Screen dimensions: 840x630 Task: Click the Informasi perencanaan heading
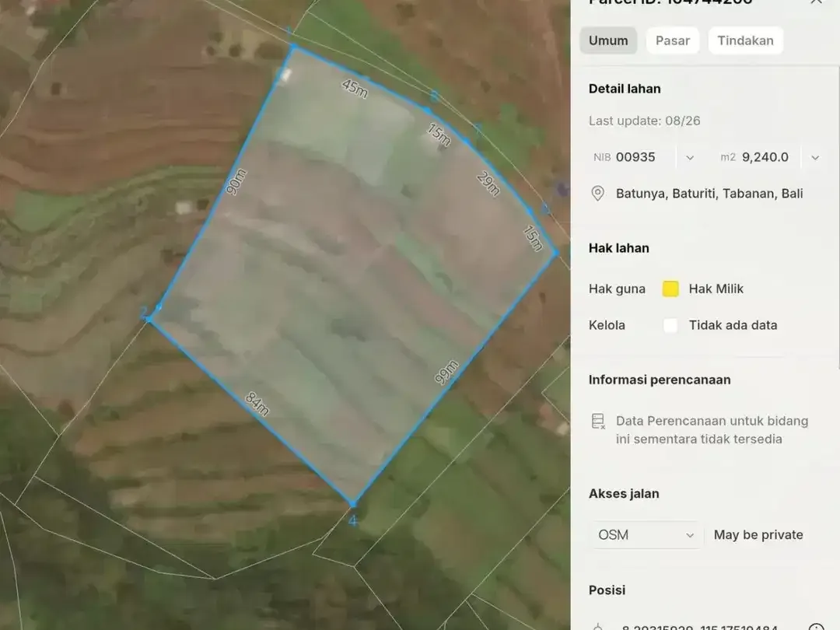pyautogui.click(x=660, y=380)
